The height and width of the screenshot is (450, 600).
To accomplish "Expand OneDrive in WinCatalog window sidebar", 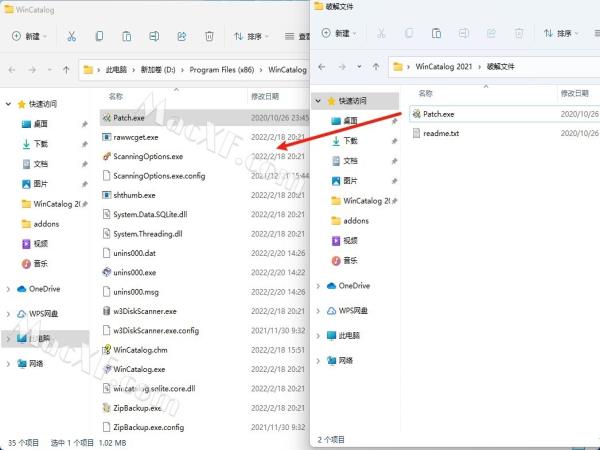I will click(x=8, y=289).
